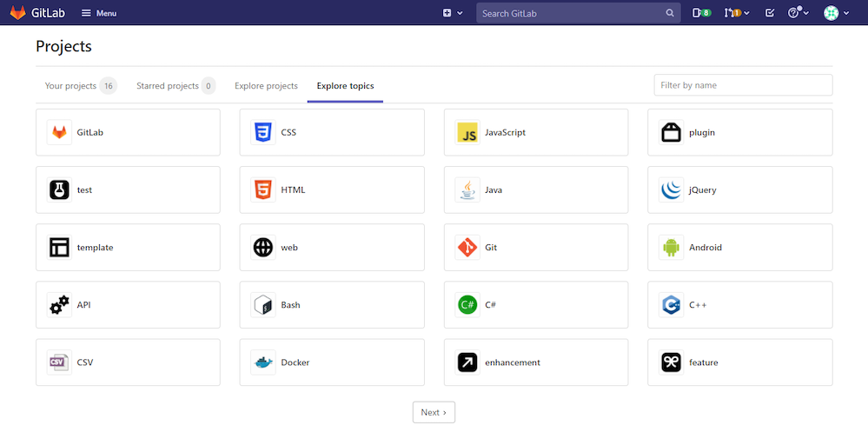Click the C++ topic name
The width and height of the screenshot is (868, 432).
[x=698, y=305]
